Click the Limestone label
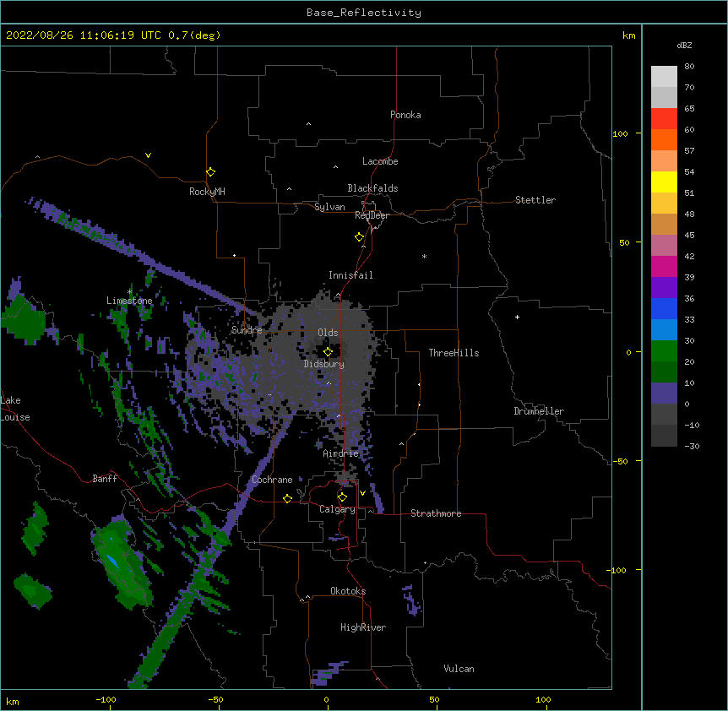This screenshot has height=711, width=728. 129,301
